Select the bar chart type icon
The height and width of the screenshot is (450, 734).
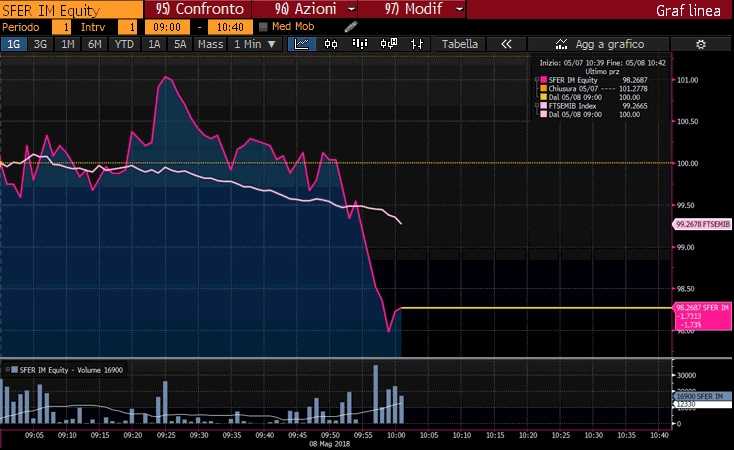point(360,44)
